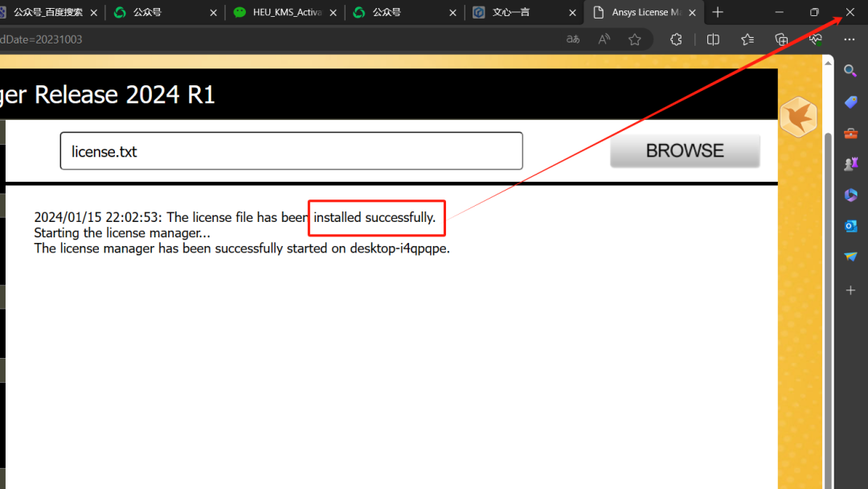Click the address bar URL text

[41, 39]
